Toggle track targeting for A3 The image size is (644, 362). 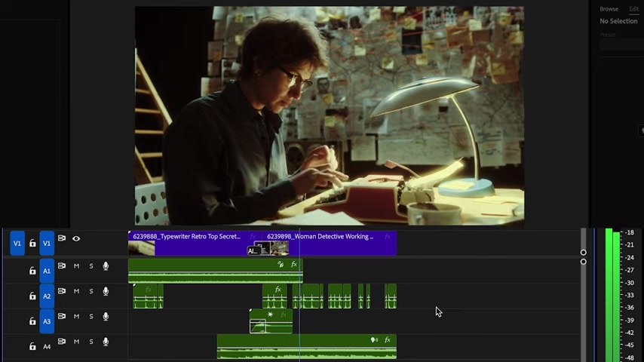(47, 321)
